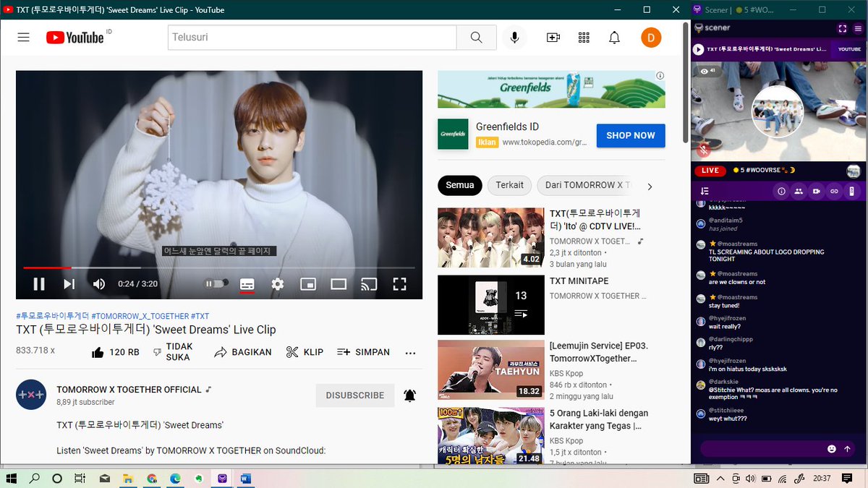Click the YOUTUBE source tab in Scener

pos(849,49)
